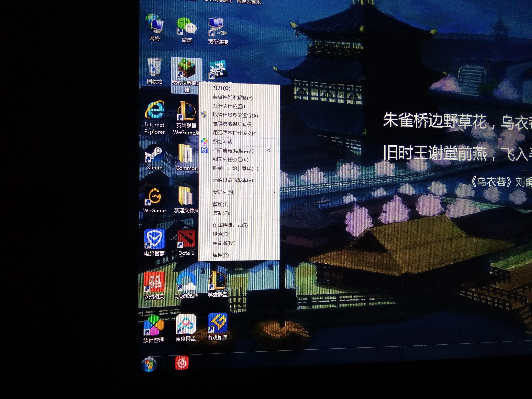Open the 回收站 recycle bin
This screenshot has width=532, height=399.
[x=154, y=71]
